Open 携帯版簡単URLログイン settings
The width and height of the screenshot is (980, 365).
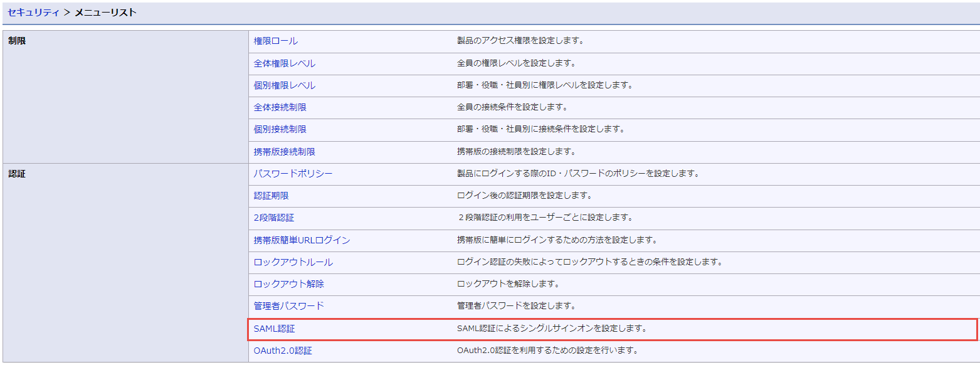(x=302, y=240)
